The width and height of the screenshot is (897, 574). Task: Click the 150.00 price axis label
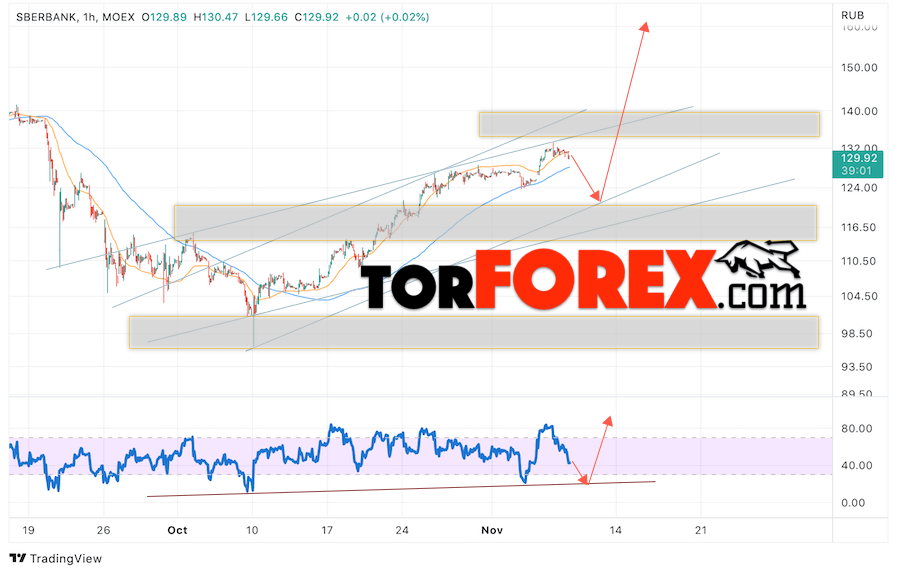(859, 68)
